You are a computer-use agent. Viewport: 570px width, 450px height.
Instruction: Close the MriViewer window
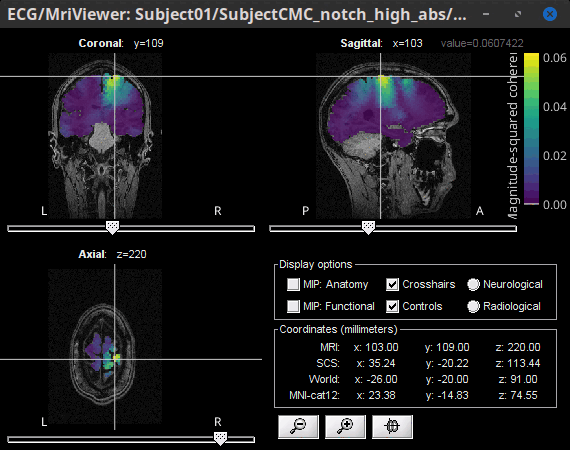[550, 14]
